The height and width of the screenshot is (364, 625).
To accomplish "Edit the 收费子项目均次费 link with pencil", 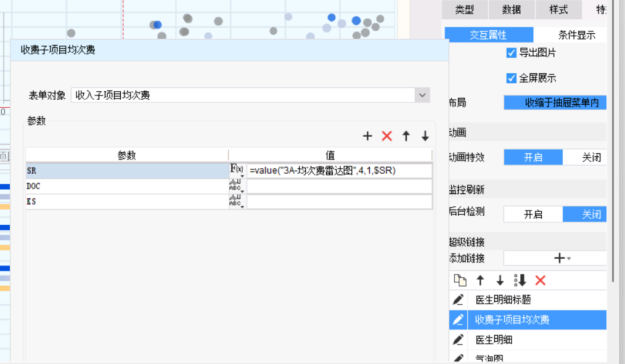I will [458, 320].
